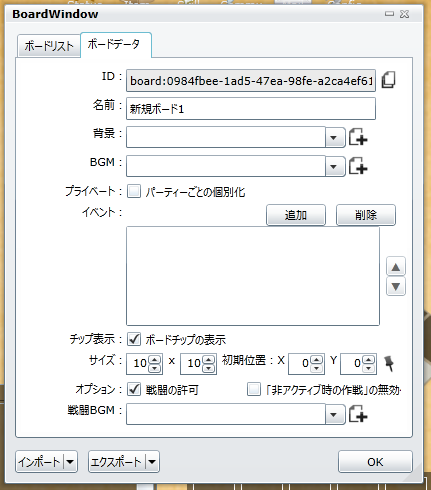Add new BGM file via the BGM icon
The image size is (431, 490).
pyautogui.click(x=358, y=166)
